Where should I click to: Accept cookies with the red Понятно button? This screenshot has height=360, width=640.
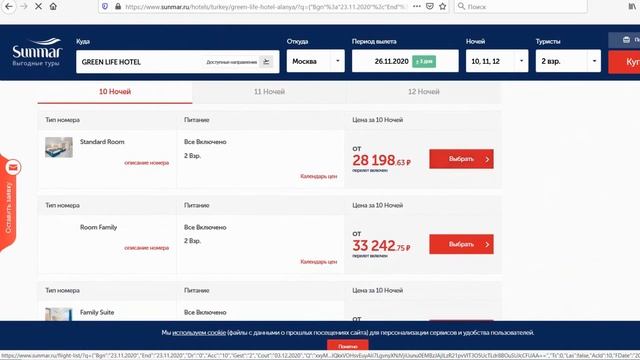(348, 345)
